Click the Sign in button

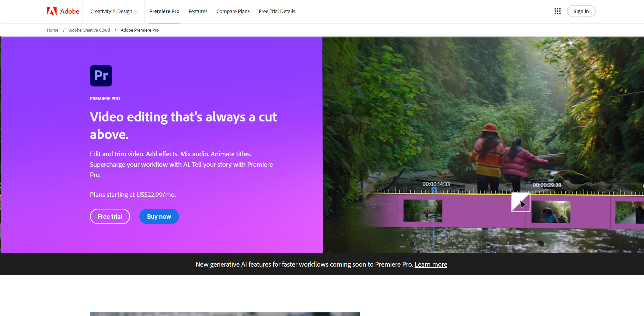point(580,11)
